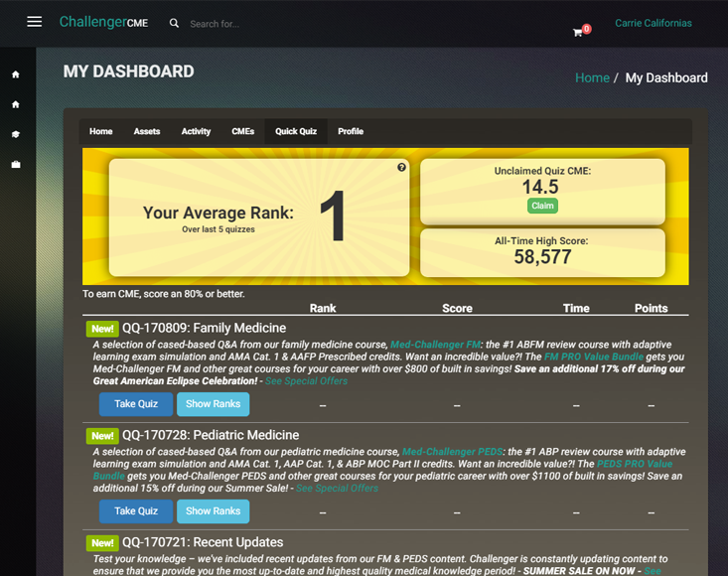
Task: Open the Med-Challenger PEDS link
Action: [x=452, y=452]
